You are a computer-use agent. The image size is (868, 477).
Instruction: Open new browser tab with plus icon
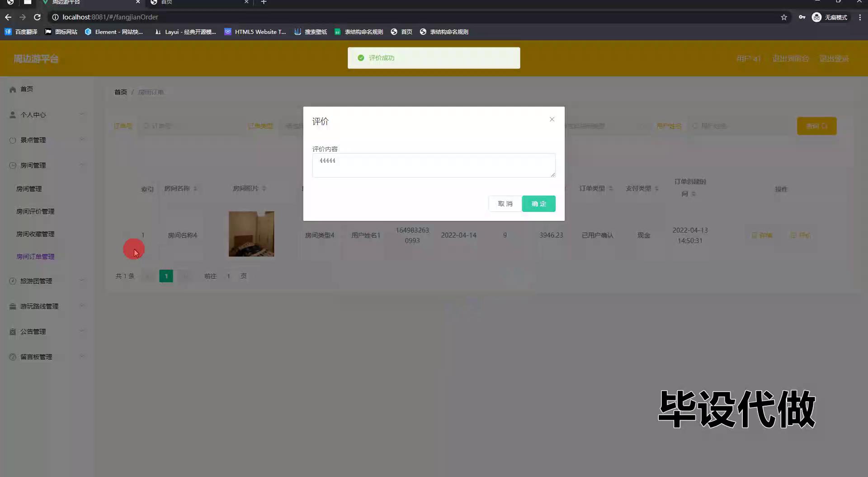(264, 2)
